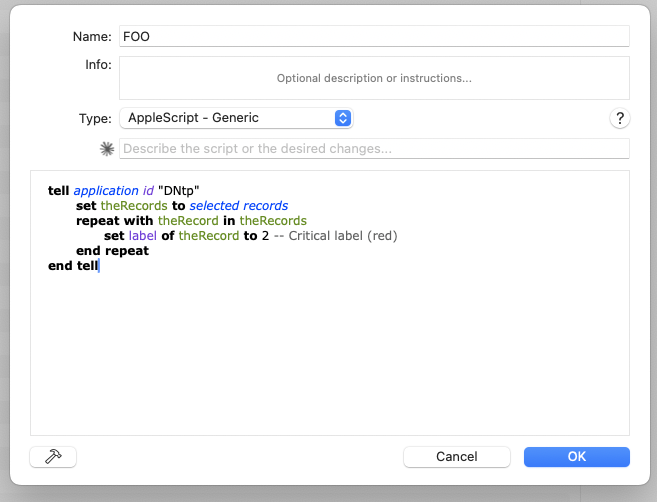Click the sparkle assistant icon
Viewport: 657px width, 502px height.
tap(107, 149)
